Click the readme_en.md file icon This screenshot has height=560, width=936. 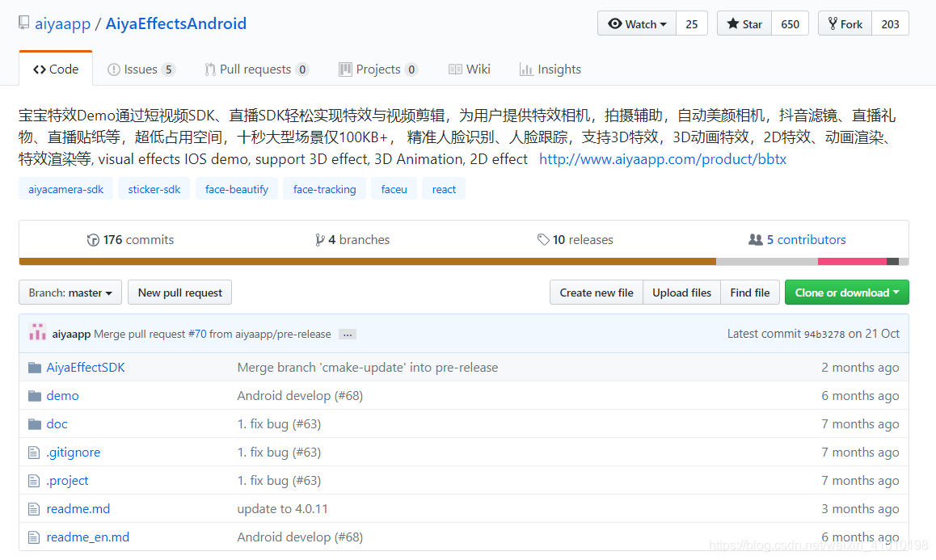point(34,538)
